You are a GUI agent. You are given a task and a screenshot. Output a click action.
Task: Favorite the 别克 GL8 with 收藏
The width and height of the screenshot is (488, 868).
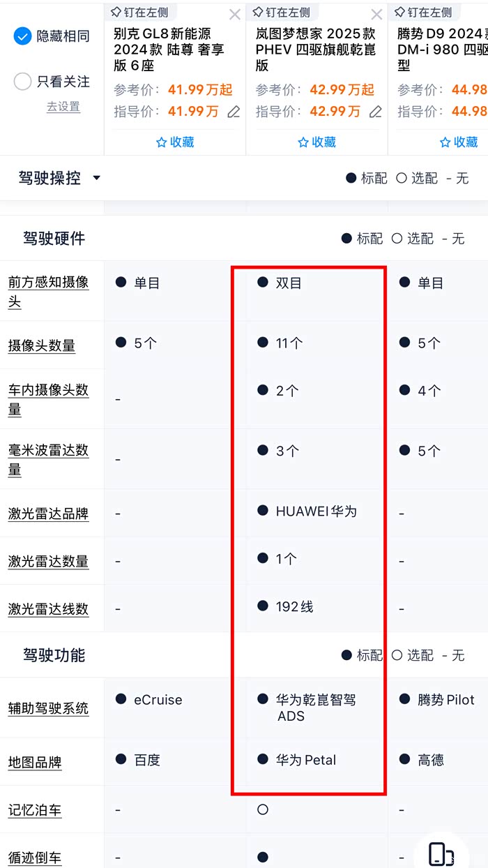point(175,142)
